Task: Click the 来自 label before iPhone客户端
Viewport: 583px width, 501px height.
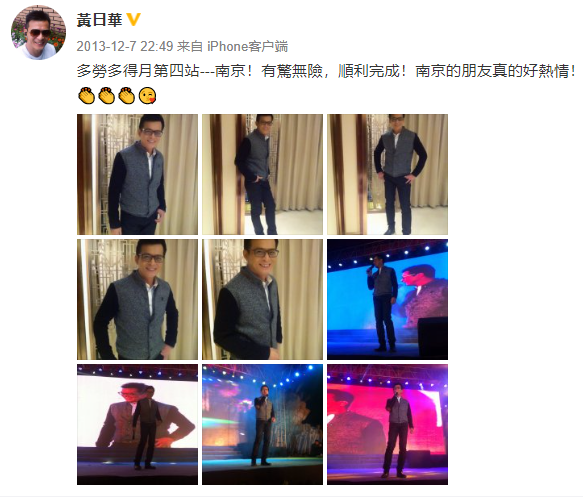Action: pos(190,46)
